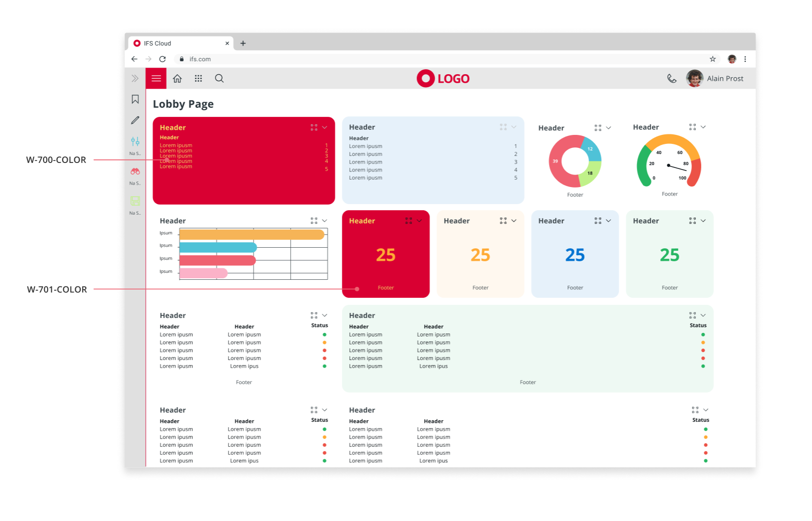Click the phone call icon

tap(671, 79)
